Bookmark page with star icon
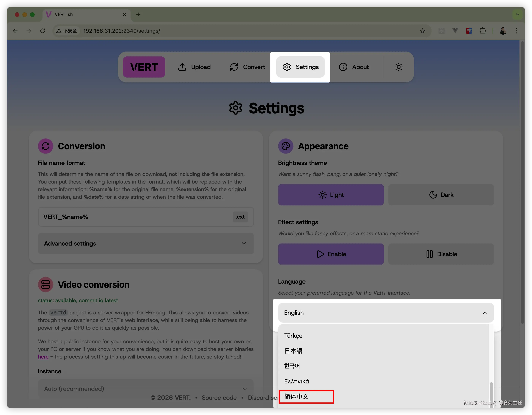Image resolution: width=532 pixels, height=415 pixels. 422,31
